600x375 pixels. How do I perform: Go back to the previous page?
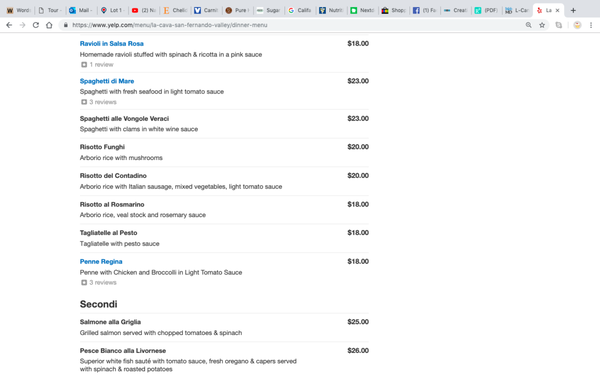(x=9, y=25)
